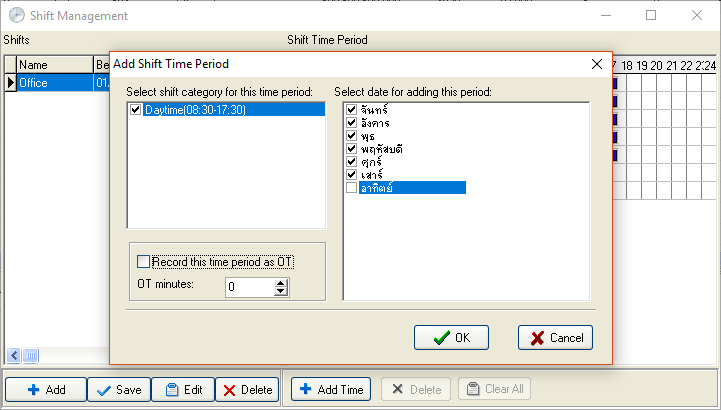Click the red X Delete shift button
The width and height of the screenshot is (721, 410).
pos(247,389)
